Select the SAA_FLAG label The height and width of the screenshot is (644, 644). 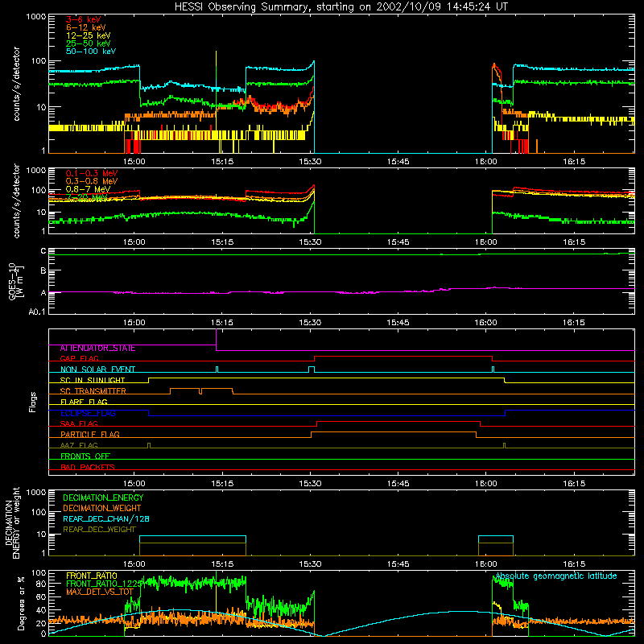click(x=79, y=423)
